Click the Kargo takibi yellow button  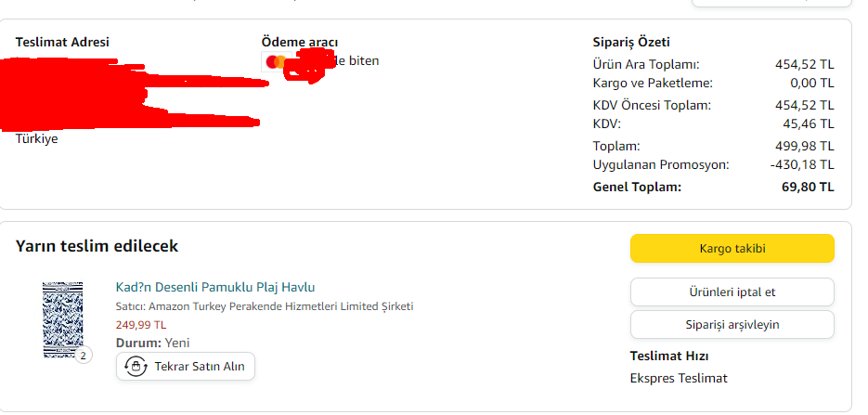tap(732, 248)
